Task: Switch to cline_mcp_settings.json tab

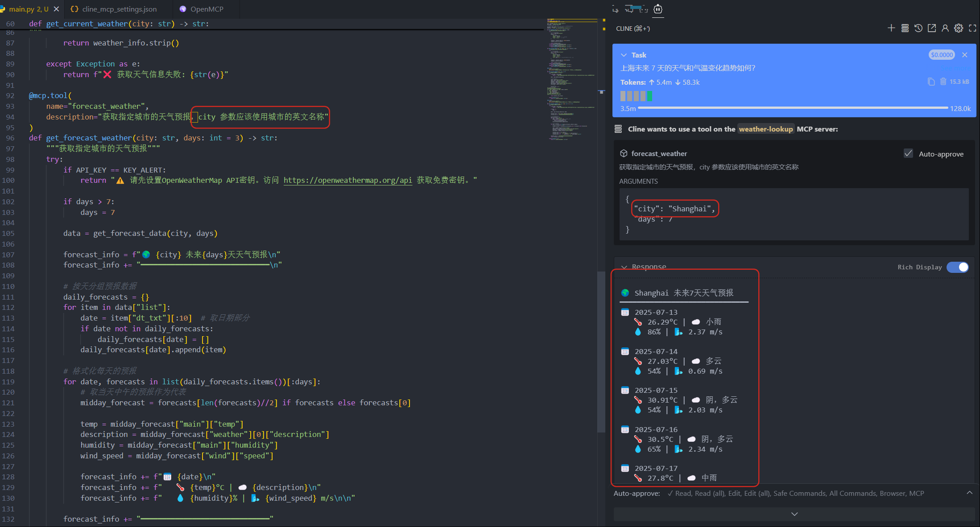Action: tap(119, 9)
